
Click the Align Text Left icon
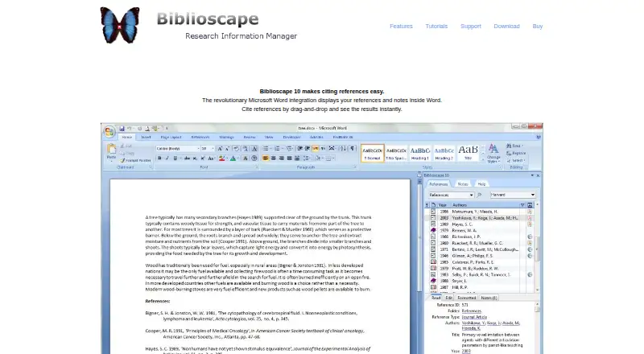266,158
